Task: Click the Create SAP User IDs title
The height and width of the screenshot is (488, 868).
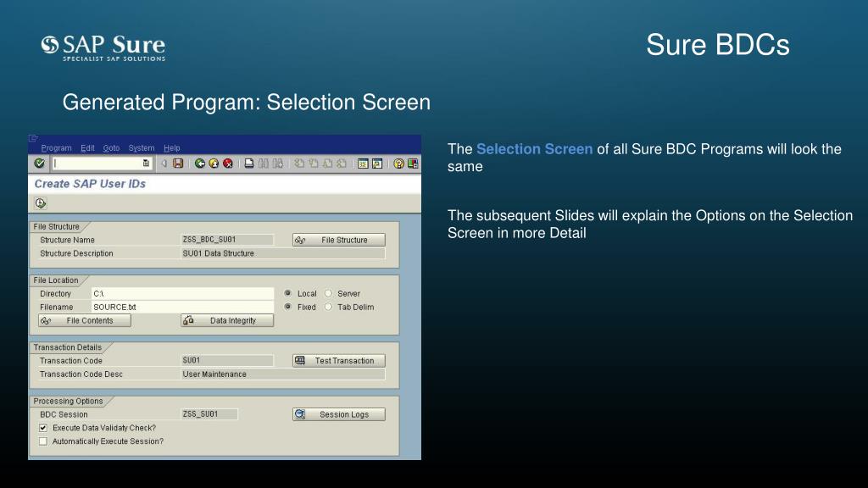Action: coord(90,184)
